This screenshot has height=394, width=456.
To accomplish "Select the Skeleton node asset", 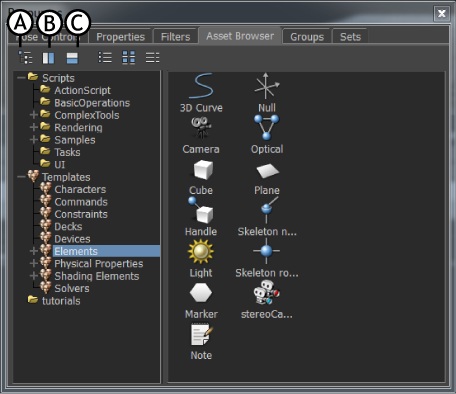I will pyautogui.click(x=267, y=217).
